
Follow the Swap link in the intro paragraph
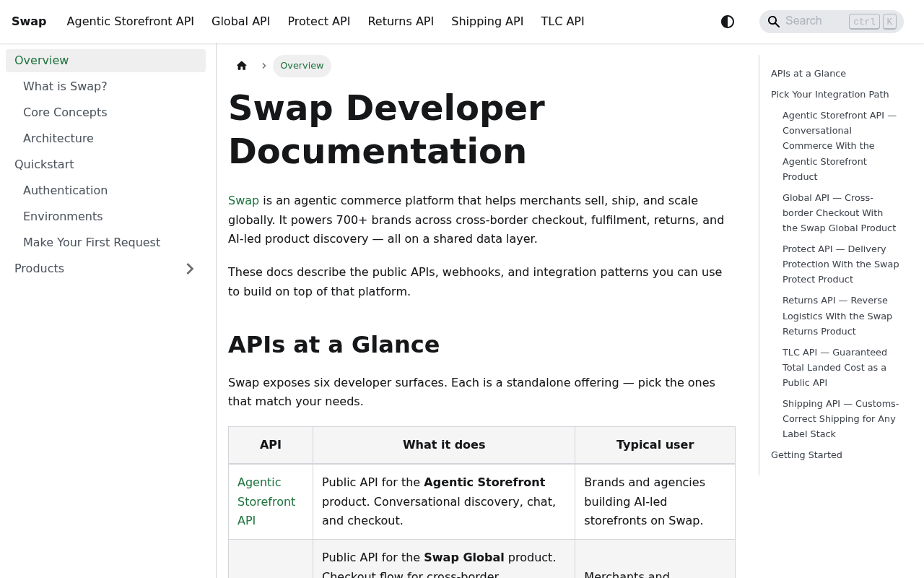point(243,200)
